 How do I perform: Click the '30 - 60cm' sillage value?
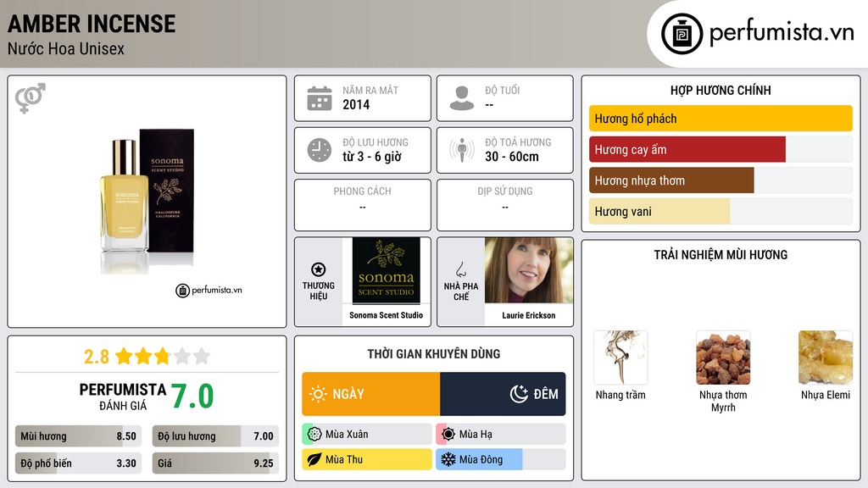click(511, 157)
